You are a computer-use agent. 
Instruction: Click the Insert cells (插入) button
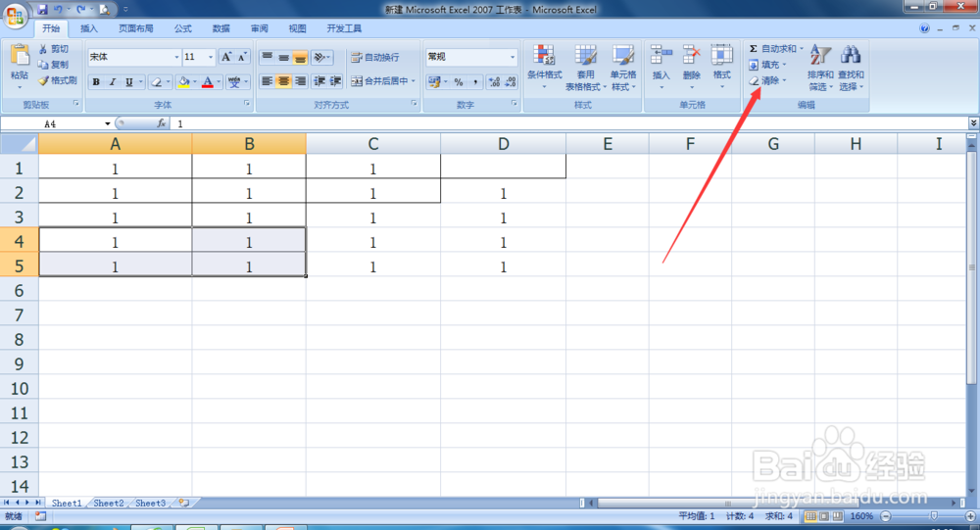point(661,67)
